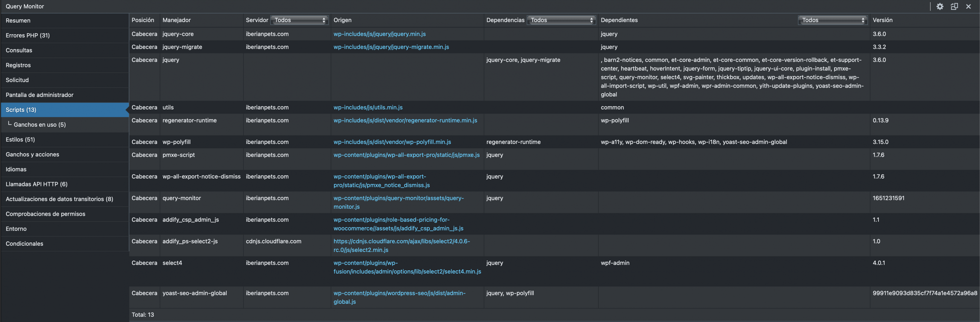
Task: View the Idiomas panel
Action: [65, 169]
